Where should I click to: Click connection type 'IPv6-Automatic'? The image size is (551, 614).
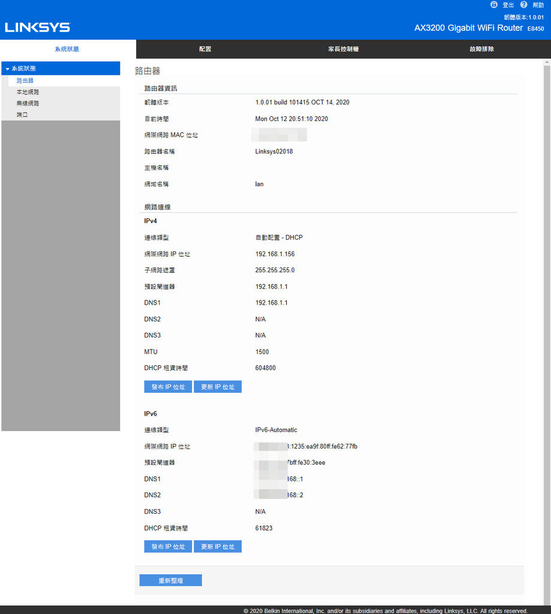point(276,430)
